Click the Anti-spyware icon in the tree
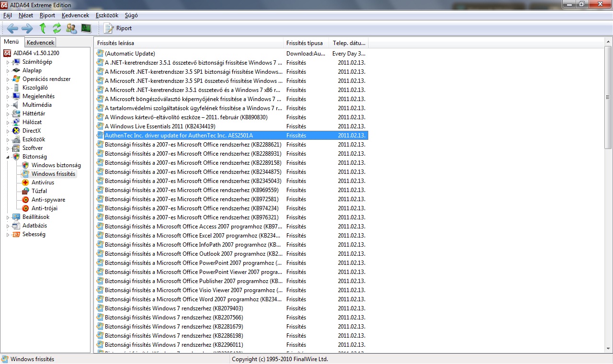Image resolution: width=613 pixels, height=364 pixels. [25, 200]
